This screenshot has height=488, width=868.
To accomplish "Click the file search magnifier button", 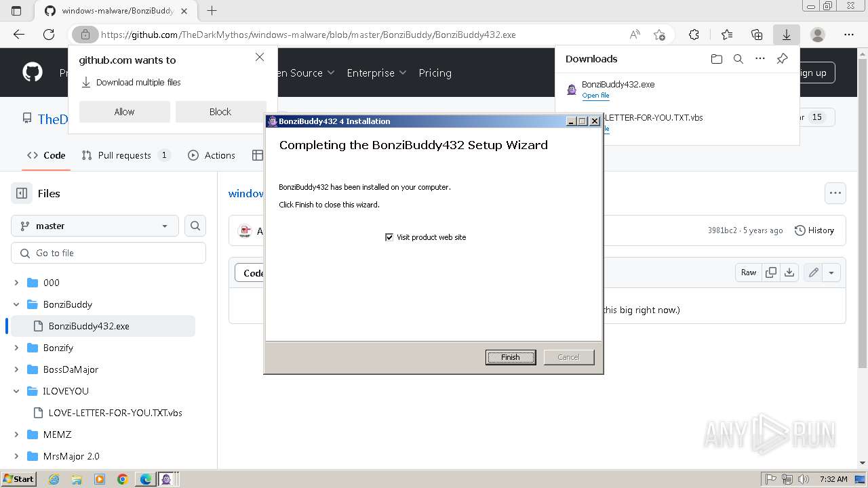I will [195, 226].
